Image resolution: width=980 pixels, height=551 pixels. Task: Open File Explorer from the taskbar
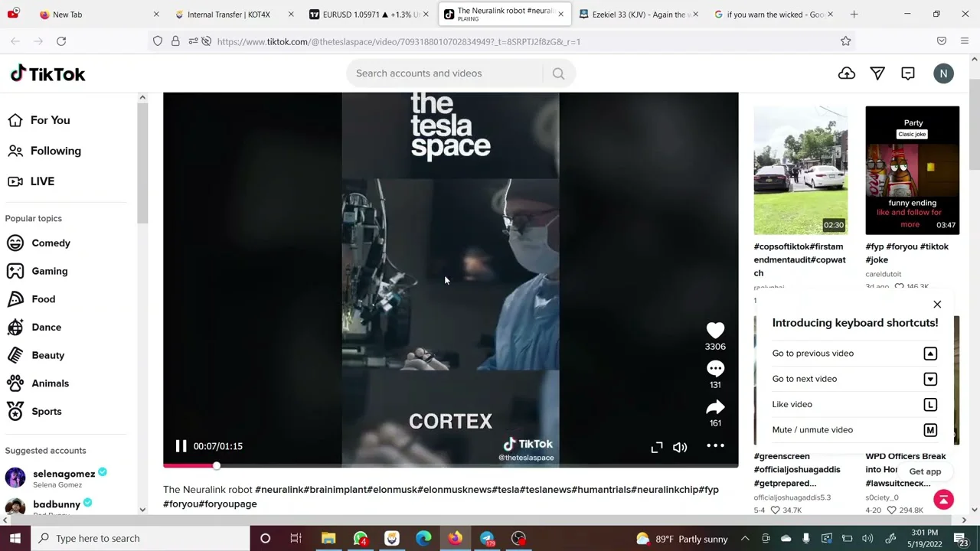pyautogui.click(x=328, y=538)
